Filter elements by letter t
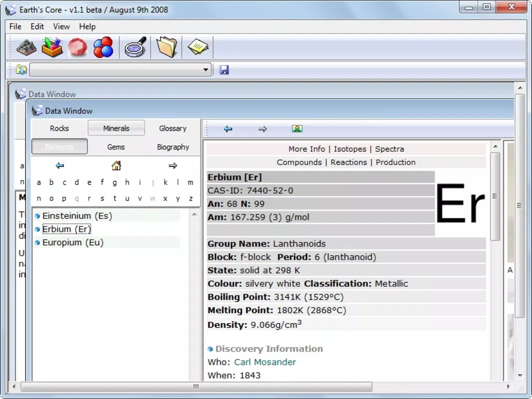Image resolution: width=532 pixels, height=399 pixels. 115,199
